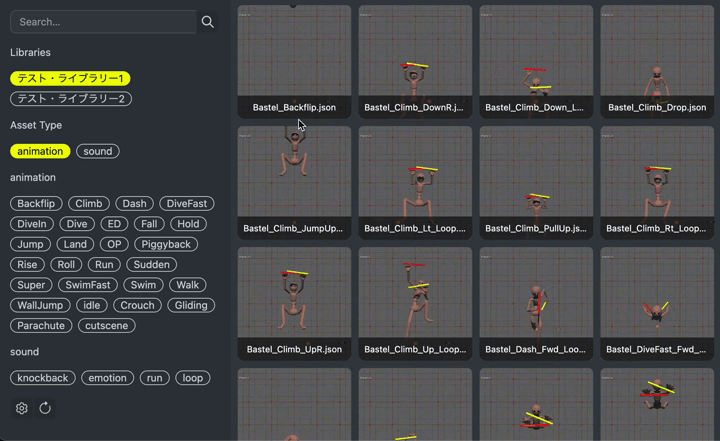Filter by the Fall tag

149,224
